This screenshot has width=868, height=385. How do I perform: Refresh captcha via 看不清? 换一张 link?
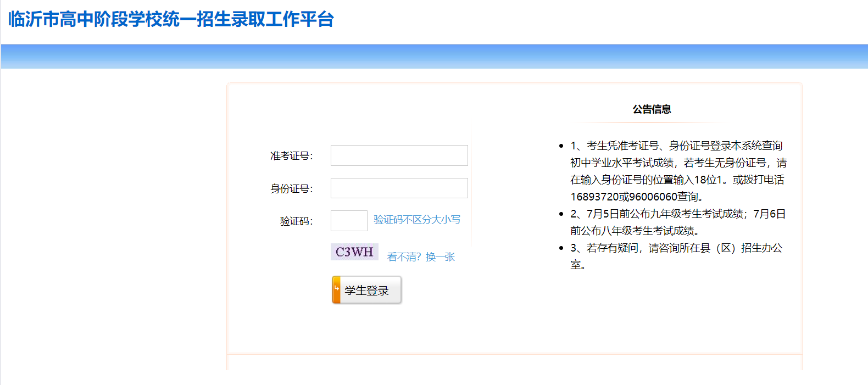421,257
